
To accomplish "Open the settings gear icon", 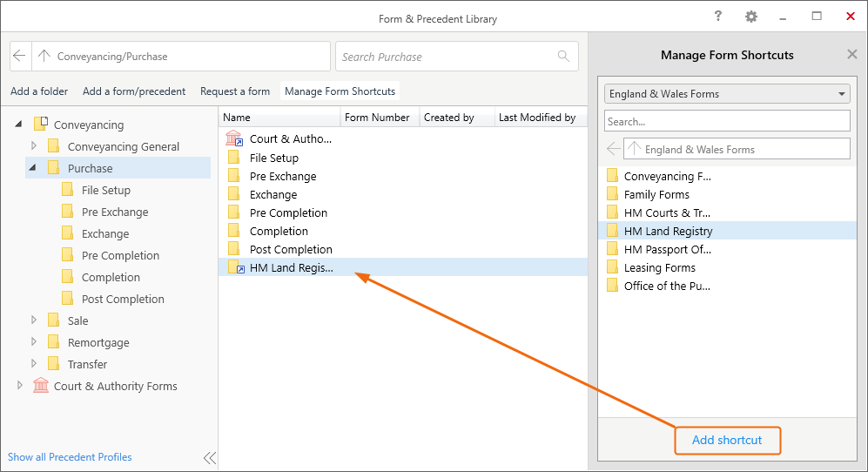I will coord(750,17).
